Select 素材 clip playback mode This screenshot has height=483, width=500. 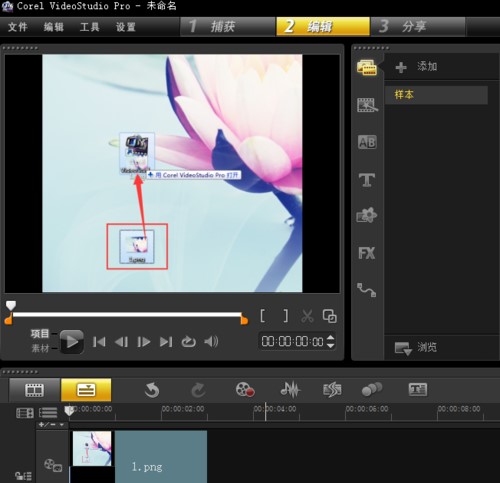40,348
